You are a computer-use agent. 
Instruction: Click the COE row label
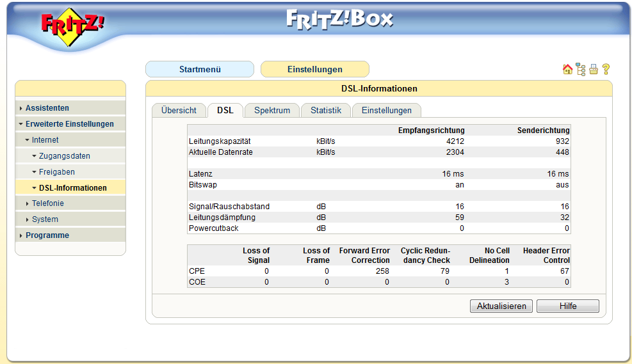pos(197,282)
